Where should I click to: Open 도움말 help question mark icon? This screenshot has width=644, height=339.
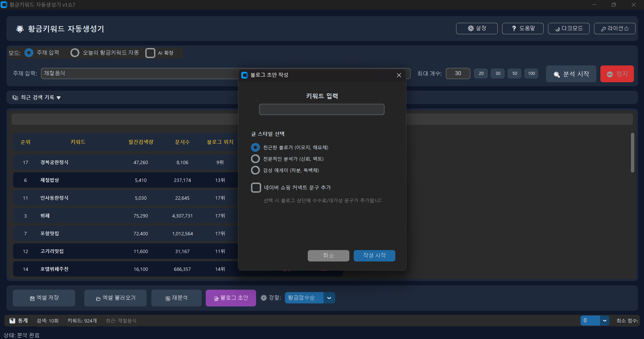coord(514,29)
